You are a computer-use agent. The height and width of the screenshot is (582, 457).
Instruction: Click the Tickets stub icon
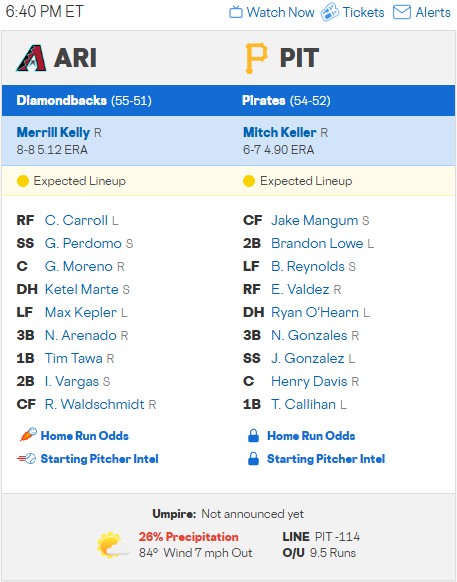tap(330, 12)
